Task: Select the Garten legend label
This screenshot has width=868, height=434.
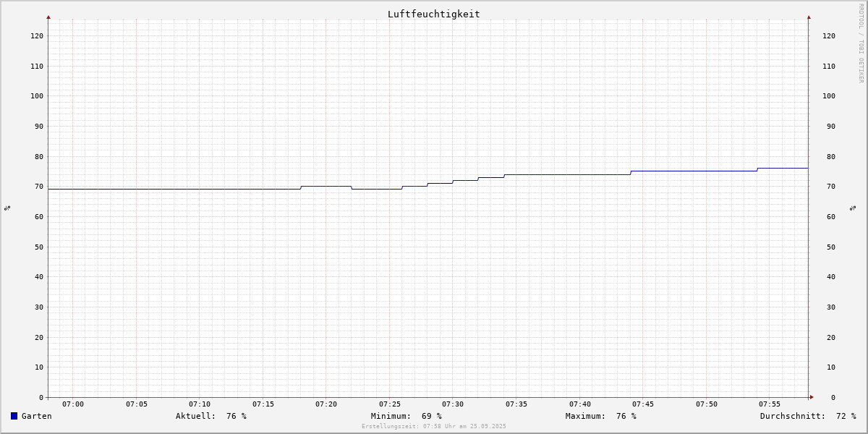Action: click(36, 416)
